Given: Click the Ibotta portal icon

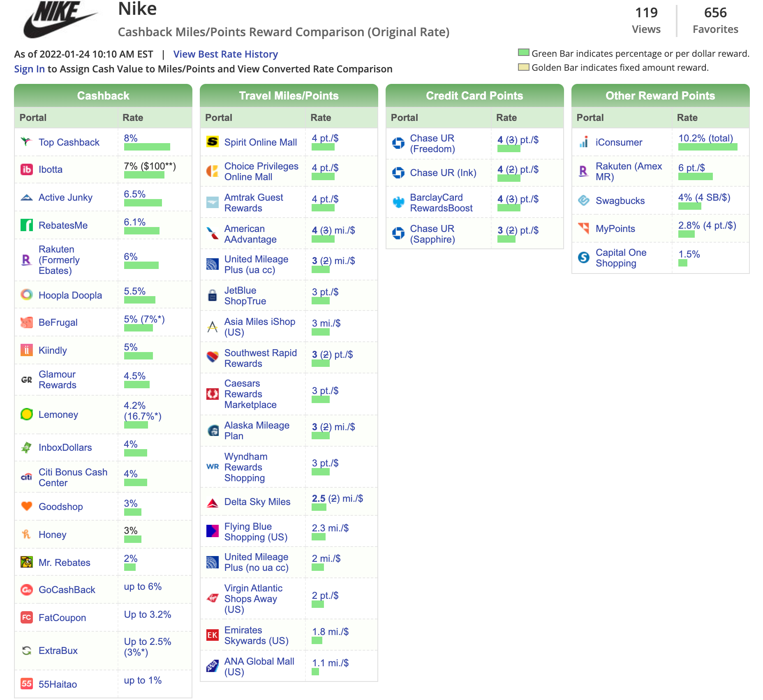Looking at the screenshot, I should point(26,169).
